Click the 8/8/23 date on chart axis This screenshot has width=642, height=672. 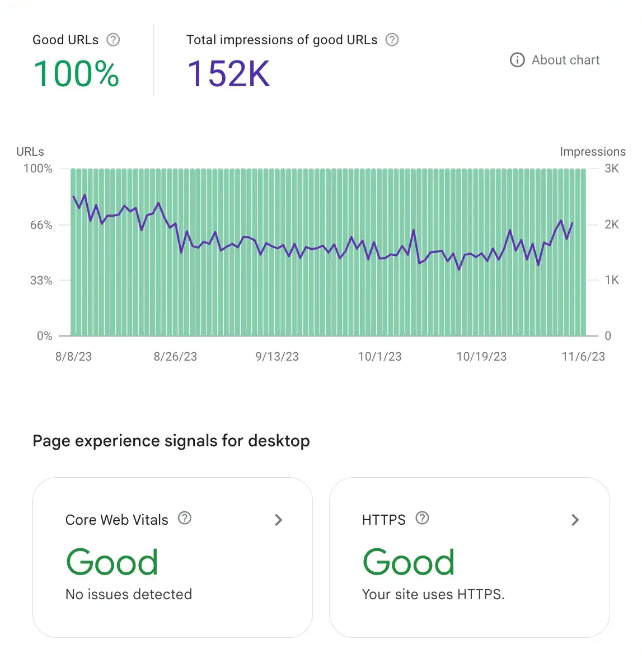(73, 357)
